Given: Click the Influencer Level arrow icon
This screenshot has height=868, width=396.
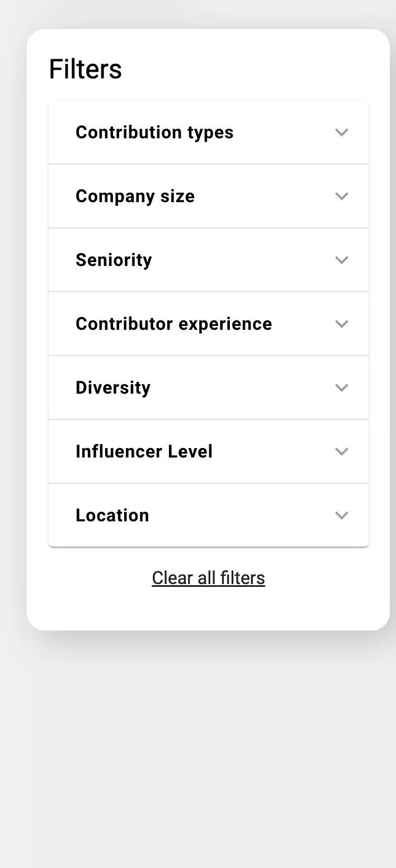Looking at the screenshot, I should (x=341, y=452).
